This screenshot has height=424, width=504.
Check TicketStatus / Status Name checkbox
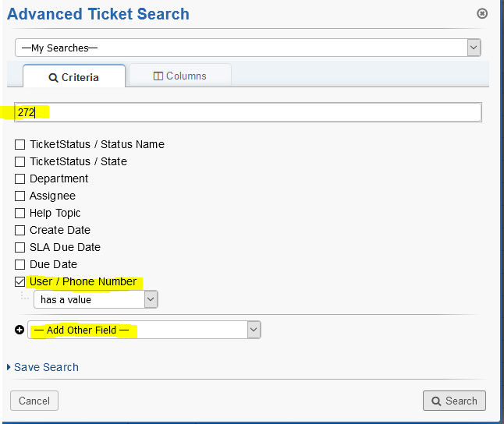[x=20, y=144]
